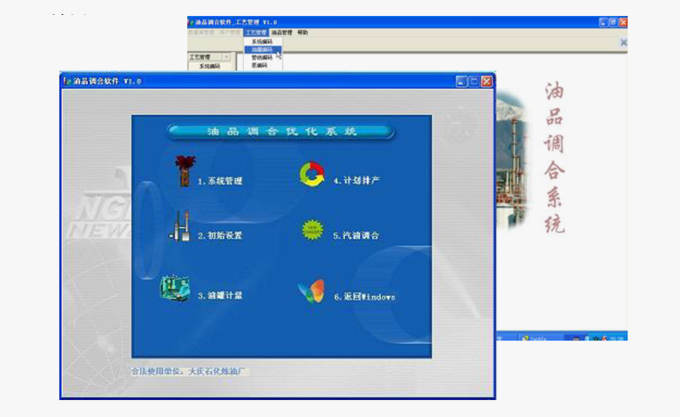The width and height of the screenshot is (680, 417).
Task: Open the 系统管理 module icon
Action: [x=185, y=171]
